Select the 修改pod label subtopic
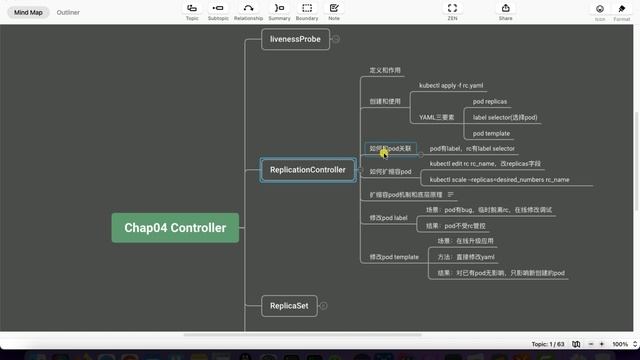 tap(388, 218)
